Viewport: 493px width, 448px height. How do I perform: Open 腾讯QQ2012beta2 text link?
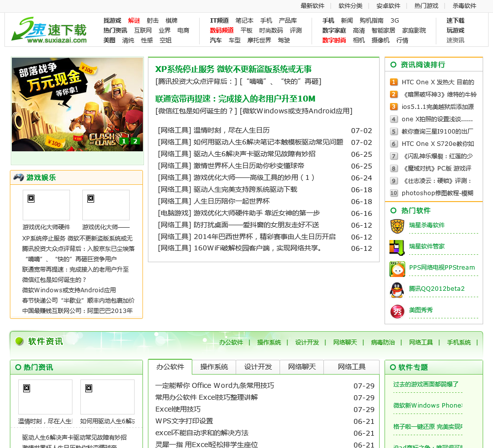tap(437, 289)
